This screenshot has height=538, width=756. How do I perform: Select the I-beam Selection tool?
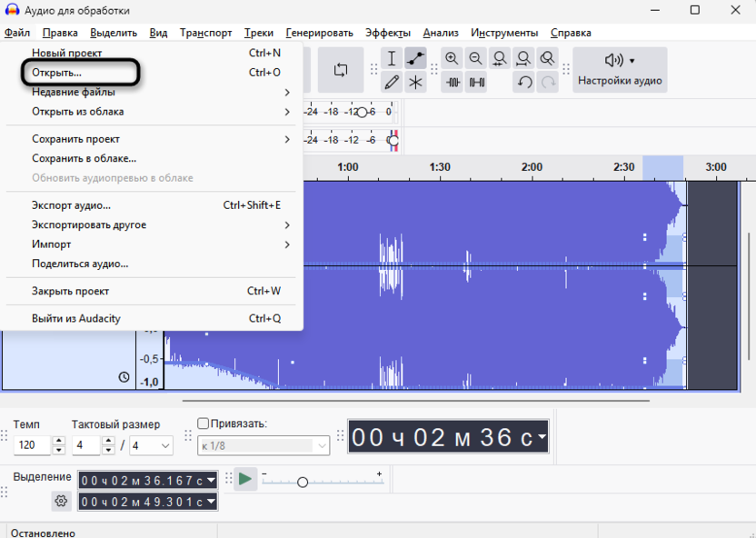click(392, 58)
